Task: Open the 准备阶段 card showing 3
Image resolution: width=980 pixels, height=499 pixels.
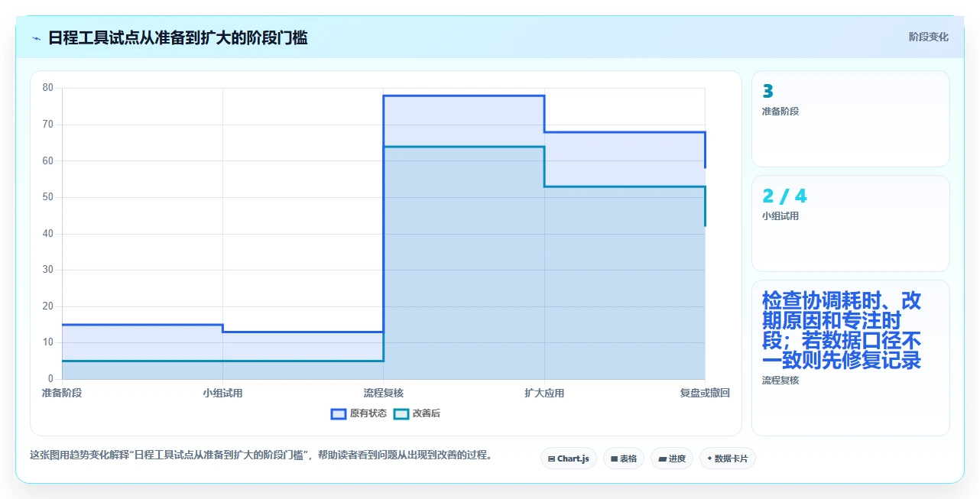Action: (851, 118)
